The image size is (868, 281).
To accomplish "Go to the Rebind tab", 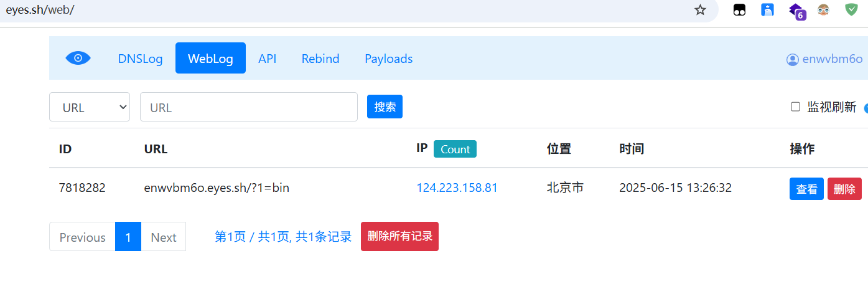I will click(320, 59).
